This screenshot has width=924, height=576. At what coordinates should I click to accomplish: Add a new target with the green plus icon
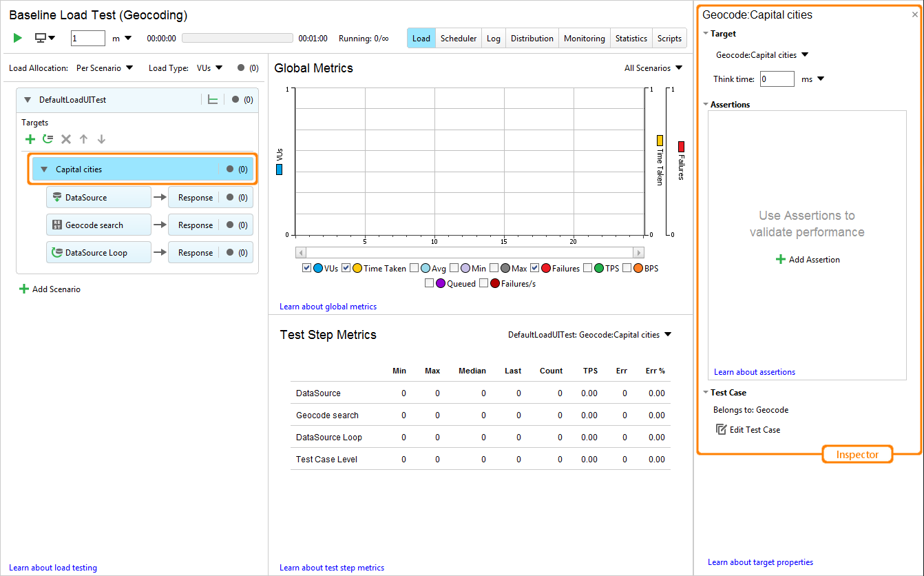point(30,138)
